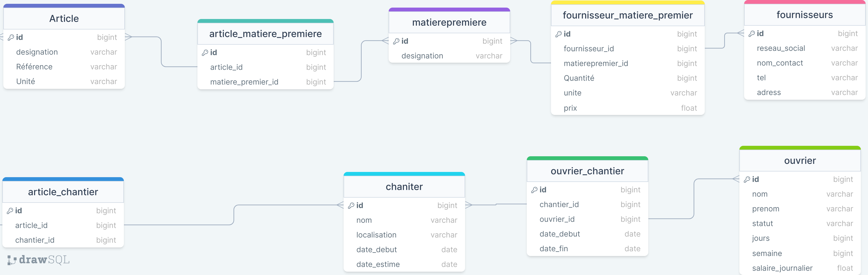Image resolution: width=868 pixels, height=275 pixels.
Task: Click the chantier_id row in article_chantier
Action: [63, 240]
